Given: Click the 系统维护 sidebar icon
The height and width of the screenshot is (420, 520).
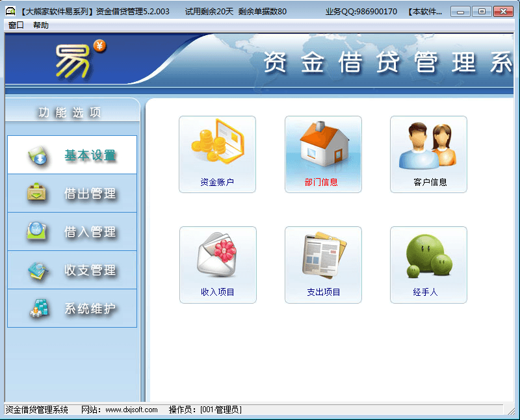Looking at the screenshot, I should [x=38, y=309].
